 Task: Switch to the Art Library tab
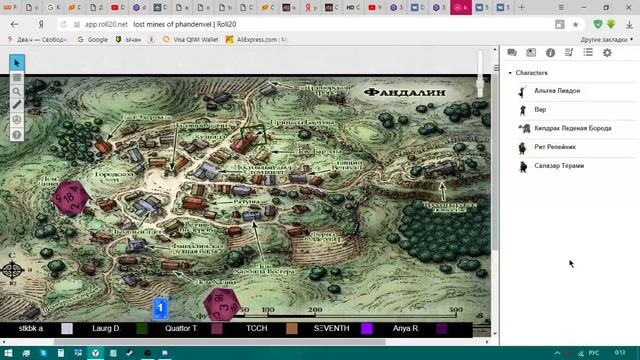(x=531, y=53)
